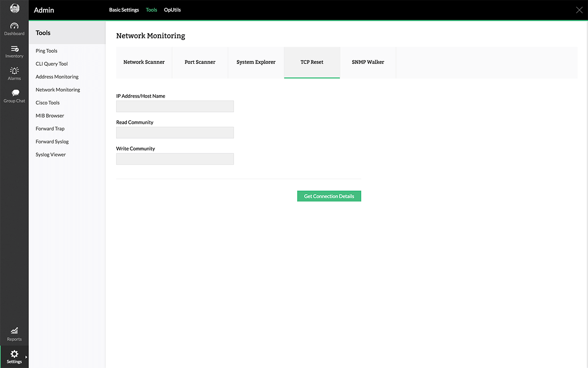Screen dimensions: 588x368
Task: Open MIB Browser in sidebar
Action: (x=50, y=116)
